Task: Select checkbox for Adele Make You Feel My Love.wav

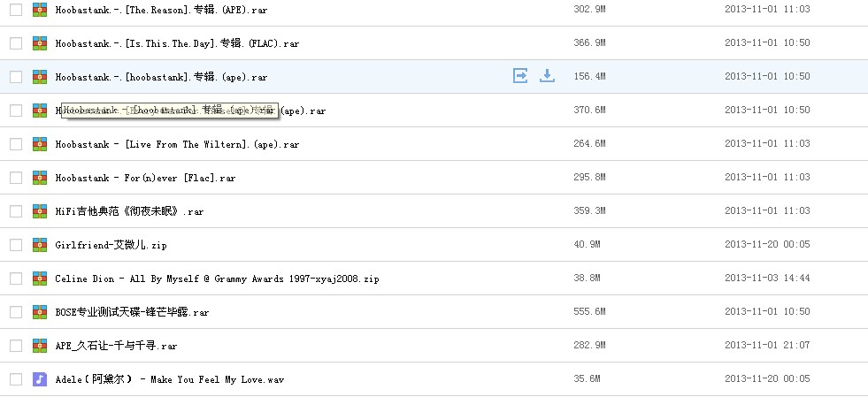Action: 16,379
